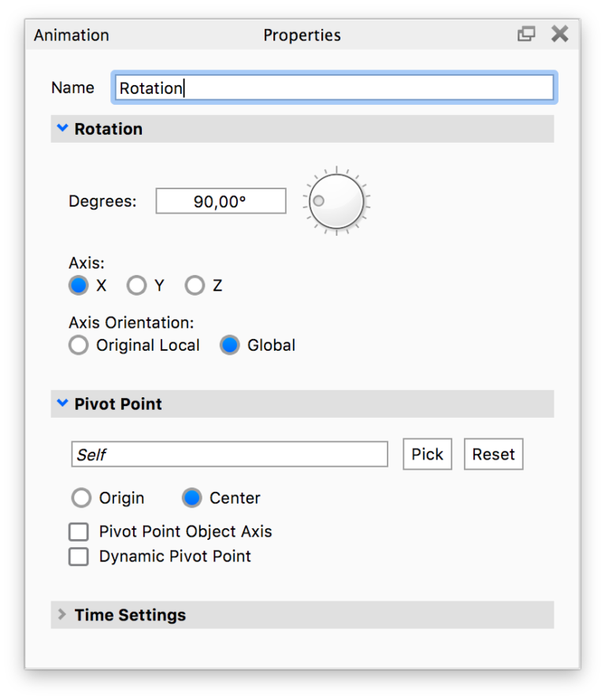This screenshot has width=605, height=700.
Task: Click the Self pivot point field
Action: [229, 454]
